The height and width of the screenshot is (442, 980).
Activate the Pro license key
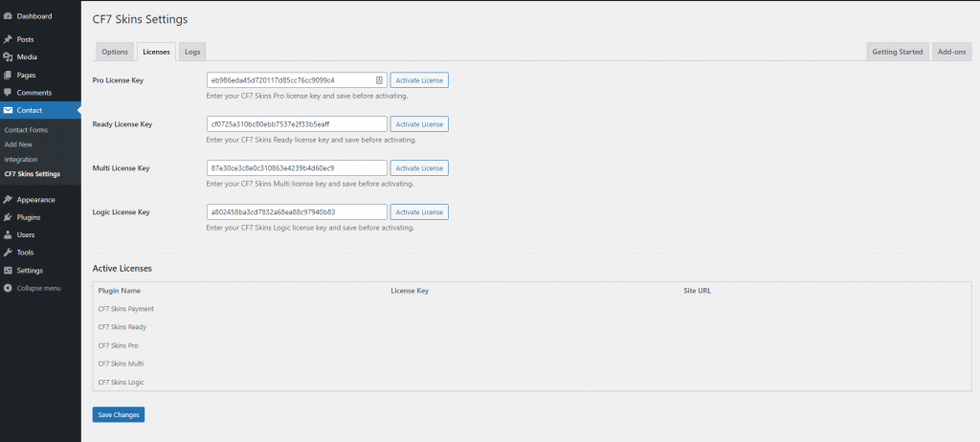(x=419, y=80)
